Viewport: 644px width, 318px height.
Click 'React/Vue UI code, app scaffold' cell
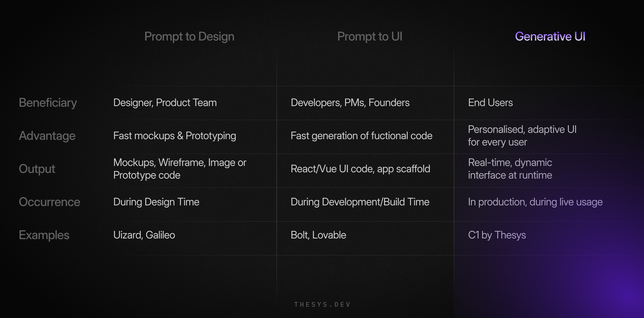click(x=360, y=169)
